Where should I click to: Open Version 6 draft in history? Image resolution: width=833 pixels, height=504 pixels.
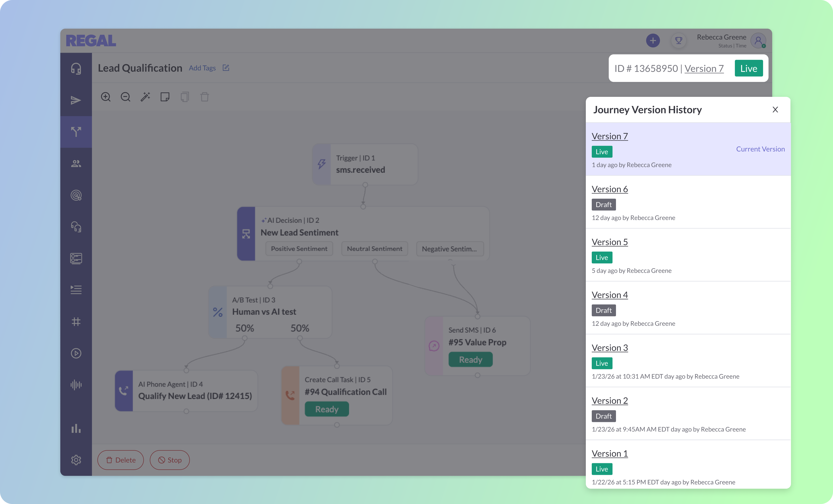[610, 189]
